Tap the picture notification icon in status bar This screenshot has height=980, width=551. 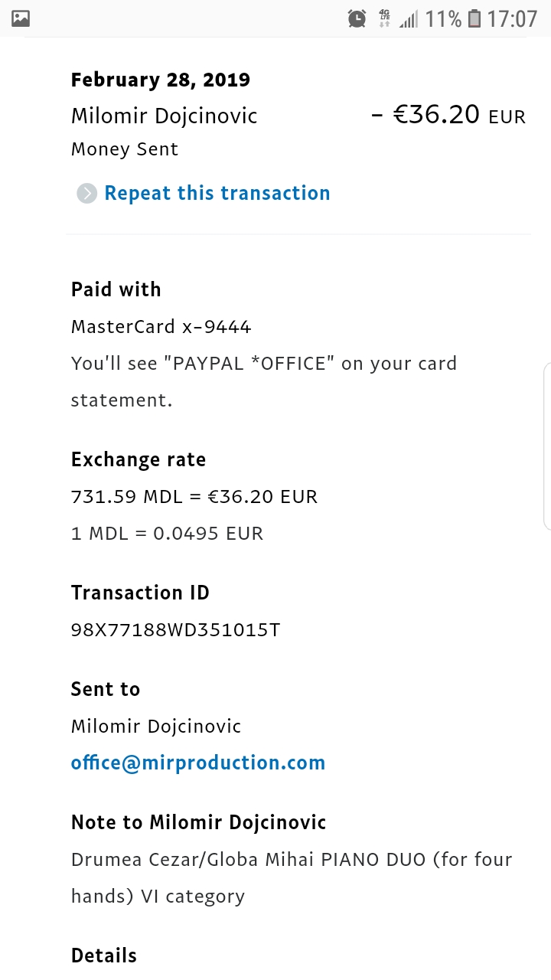(21, 18)
